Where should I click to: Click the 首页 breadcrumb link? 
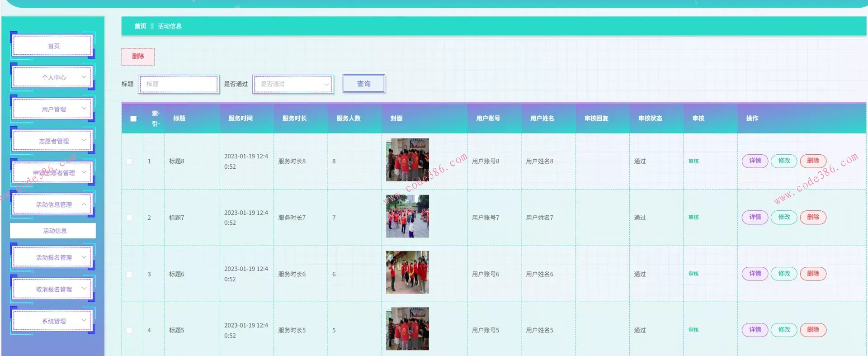[x=140, y=26]
